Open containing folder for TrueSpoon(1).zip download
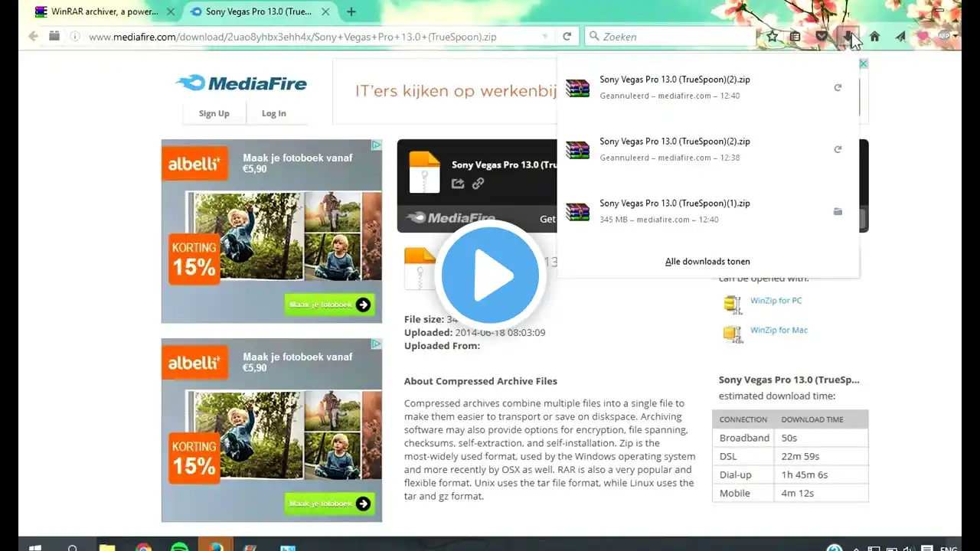This screenshot has height=551, width=980. tap(838, 211)
